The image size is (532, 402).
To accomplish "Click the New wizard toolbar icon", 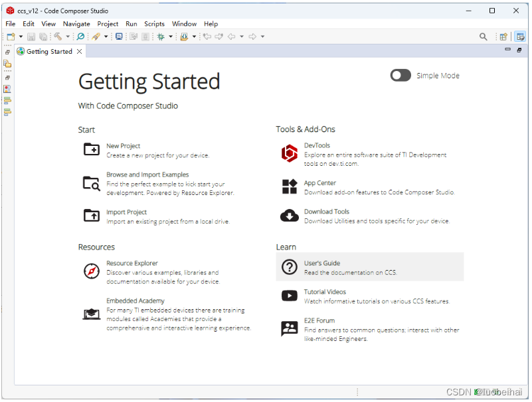I will coord(11,36).
